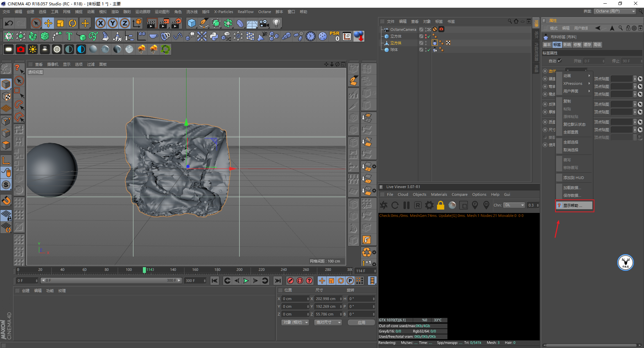Click the 应用 apply button

coord(361,323)
